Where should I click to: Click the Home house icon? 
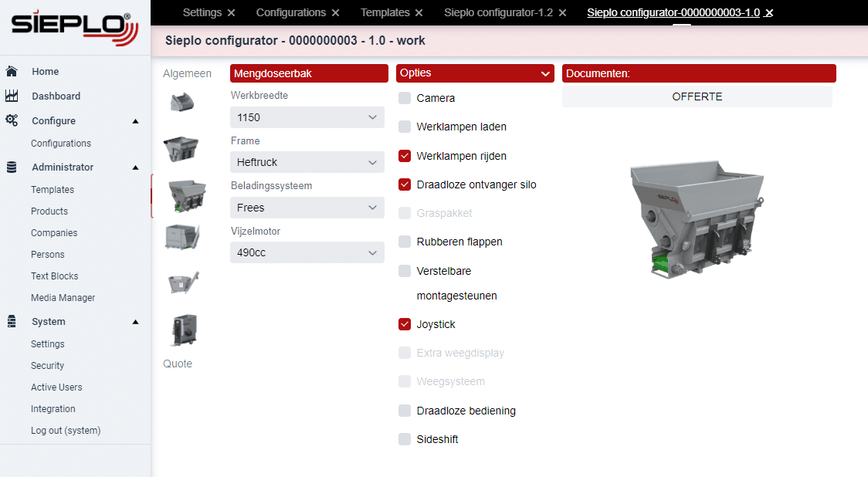pos(12,71)
